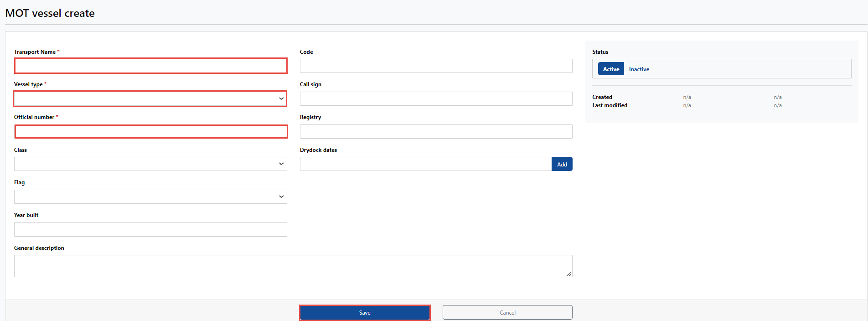The width and height of the screenshot is (868, 321).
Task: Cancel vessel creation
Action: tap(507, 312)
